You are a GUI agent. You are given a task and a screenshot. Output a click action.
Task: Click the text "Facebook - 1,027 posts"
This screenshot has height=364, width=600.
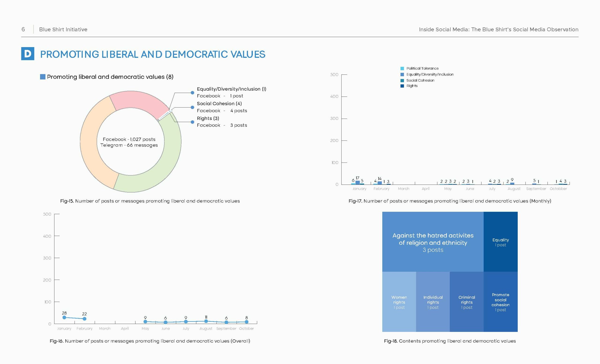point(129,139)
